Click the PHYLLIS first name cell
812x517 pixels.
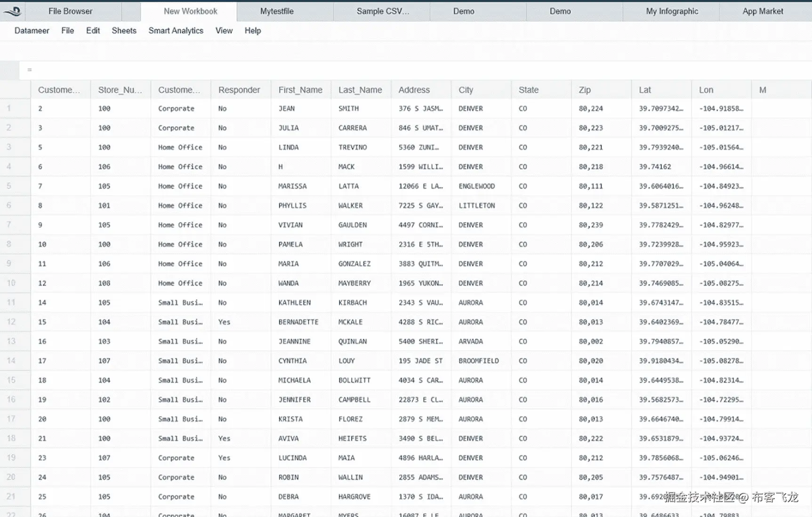[301, 206]
